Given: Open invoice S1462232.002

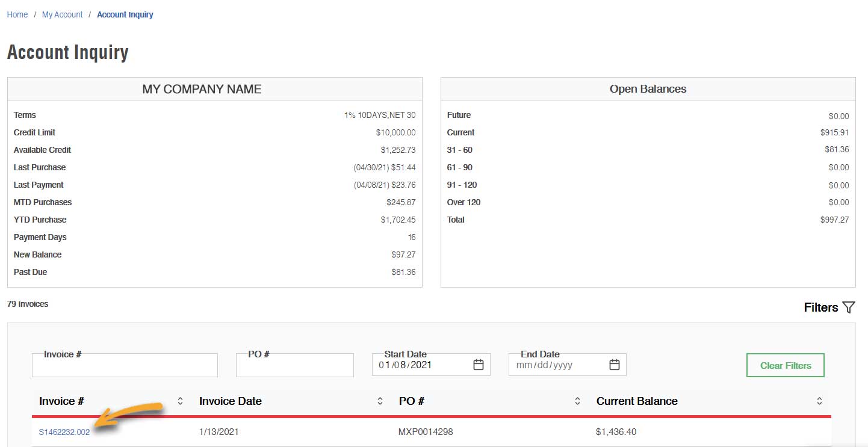Looking at the screenshot, I should click(x=64, y=432).
